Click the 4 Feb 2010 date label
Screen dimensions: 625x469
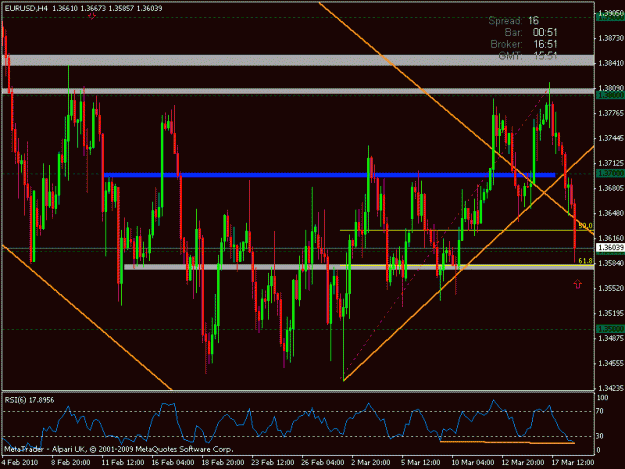click(20, 463)
